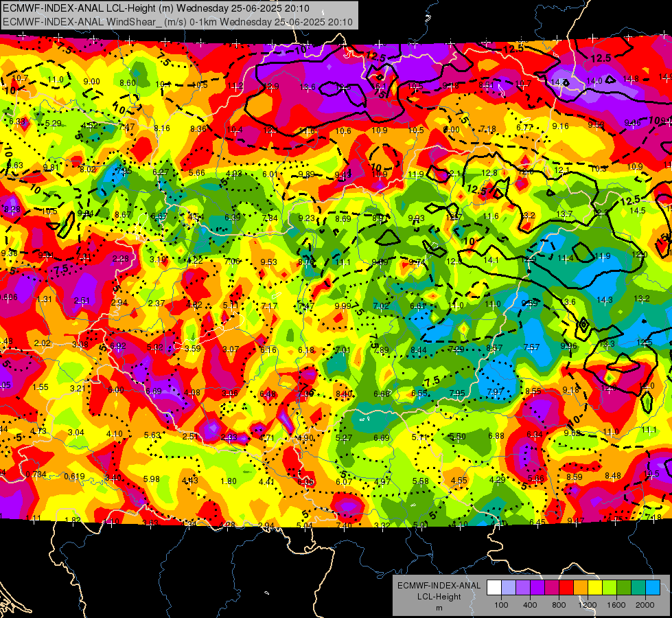The width and height of the screenshot is (672, 618).
Task: Click the map value 8.67
Action: (x=124, y=214)
